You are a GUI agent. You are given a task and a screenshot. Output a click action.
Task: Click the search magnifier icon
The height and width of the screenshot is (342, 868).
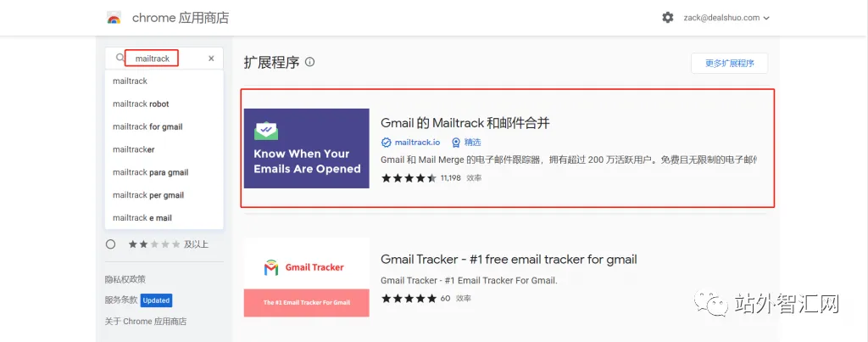coord(120,58)
